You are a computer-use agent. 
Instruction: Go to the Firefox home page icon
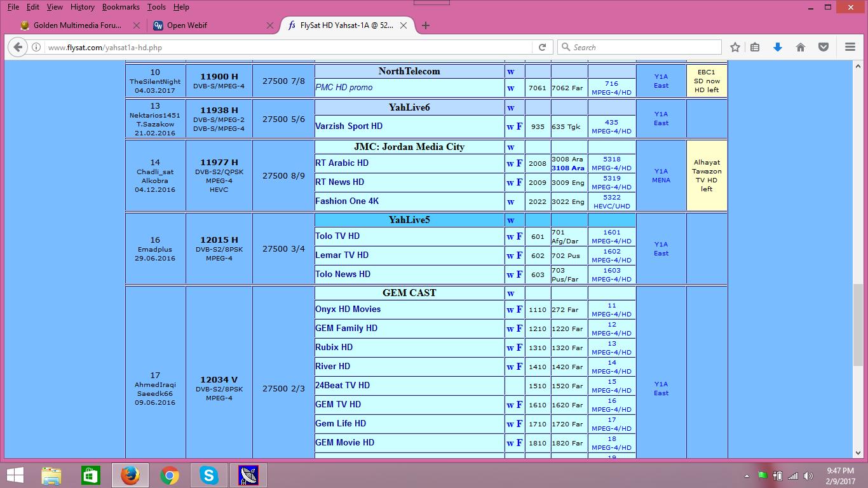point(801,47)
